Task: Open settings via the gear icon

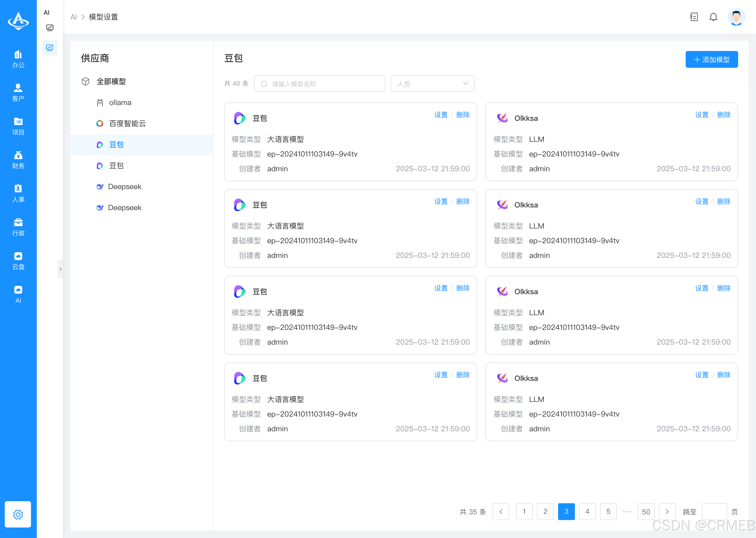Action: pyautogui.click(x=18, y=514)
